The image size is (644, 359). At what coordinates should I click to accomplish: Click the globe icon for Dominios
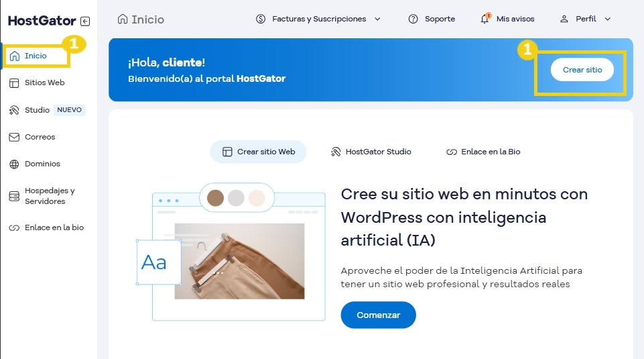(x=14, y=164)
